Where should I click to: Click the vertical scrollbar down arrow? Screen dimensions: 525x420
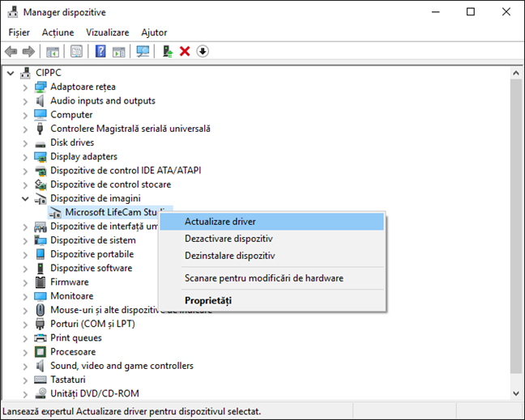click(x=516, y=394)
